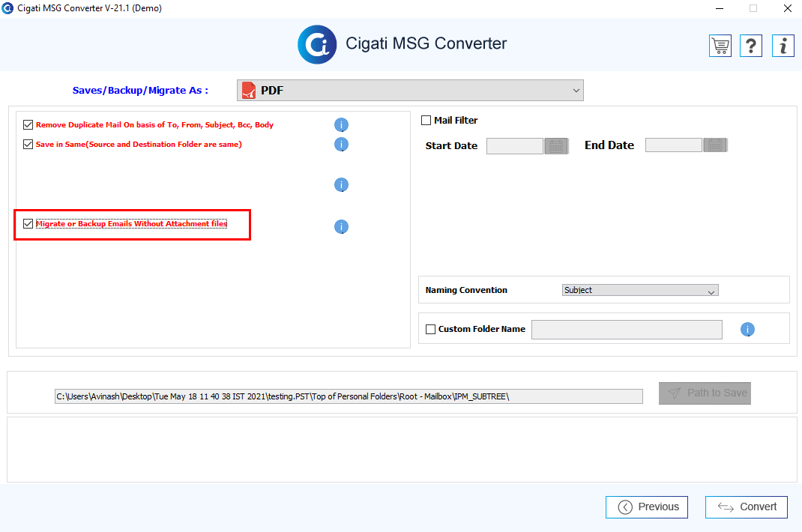Click the Cigati app icon in title bar

pyautogui.click(x=7, y=8)
